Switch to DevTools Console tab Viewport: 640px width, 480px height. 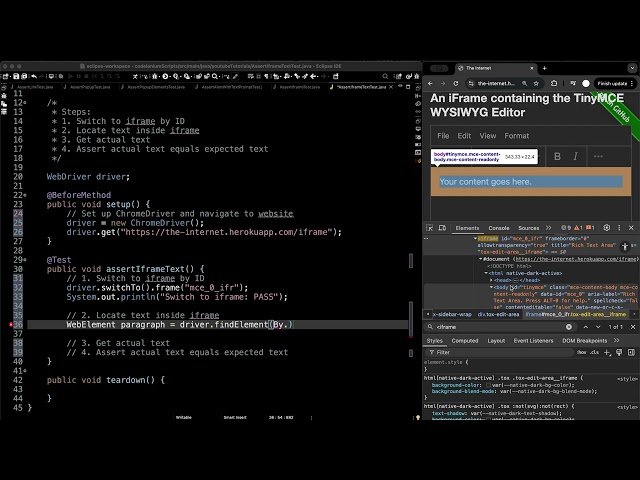click(499, 228)
